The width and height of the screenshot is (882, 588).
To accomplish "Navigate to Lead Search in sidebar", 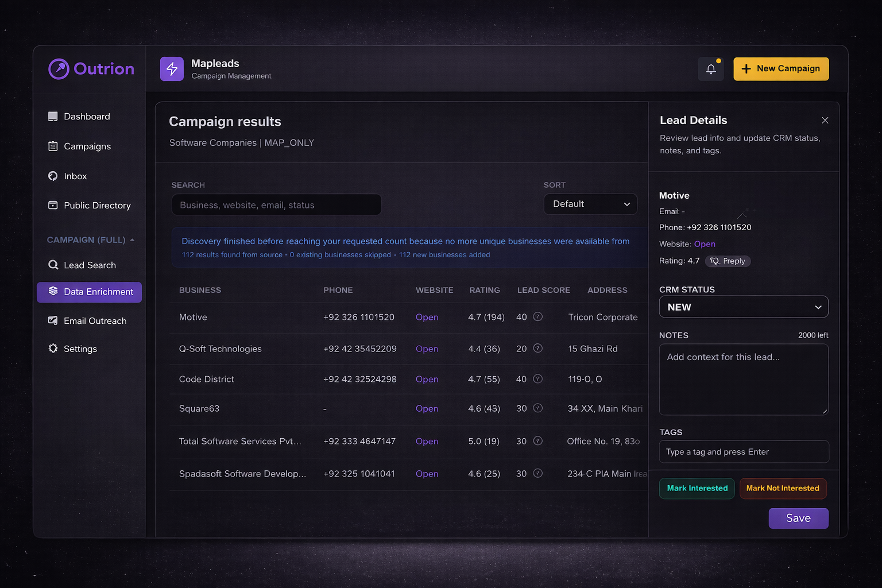I will pos(90,265).
